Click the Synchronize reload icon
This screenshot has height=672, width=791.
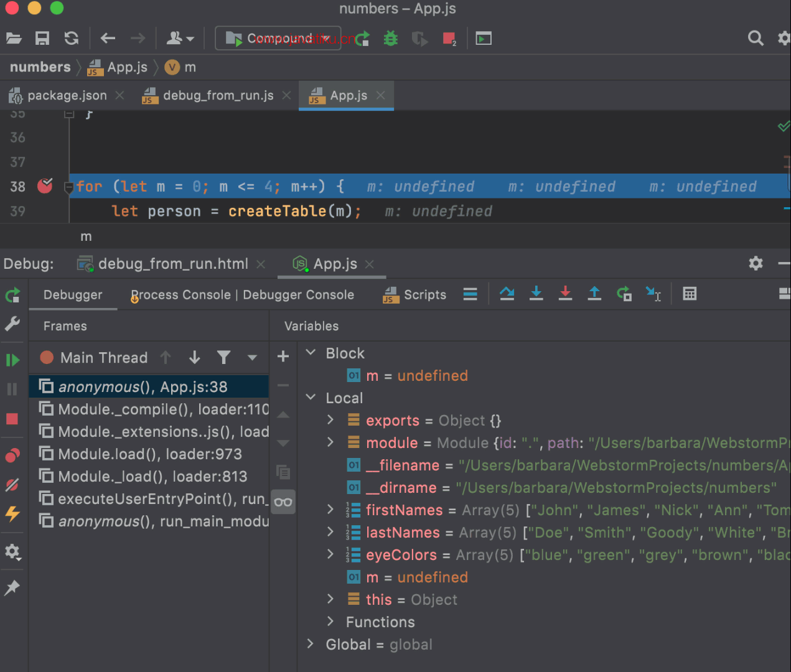click(x=72, y=39)
